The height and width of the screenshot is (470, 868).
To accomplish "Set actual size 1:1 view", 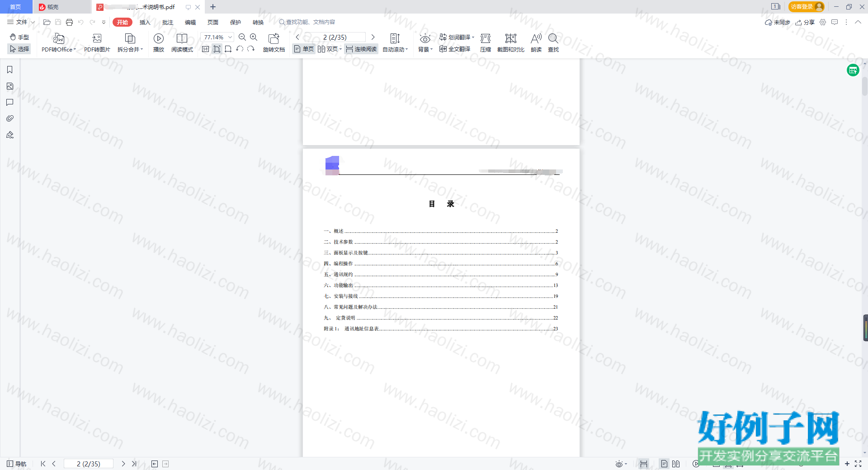I will pos(206,49).
